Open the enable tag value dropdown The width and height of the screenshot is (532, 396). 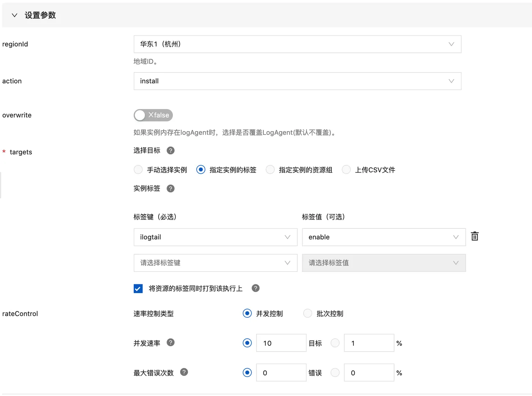pos(384,237)
